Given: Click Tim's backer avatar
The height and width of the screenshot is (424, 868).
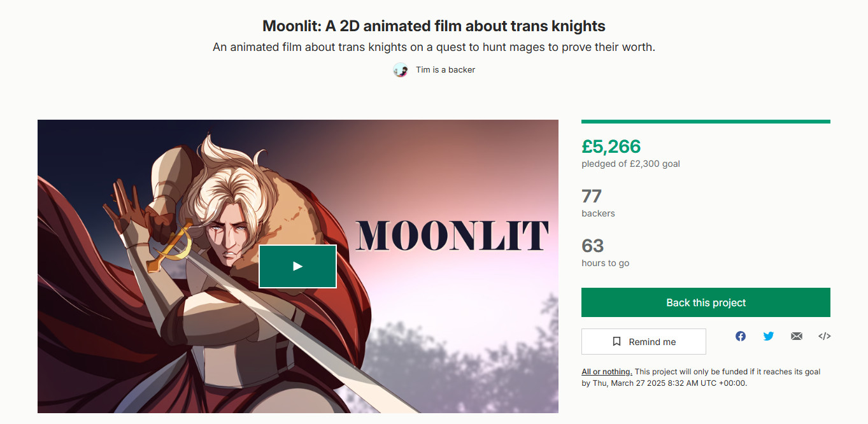Looking at the screenshot, I should [401, 70].
